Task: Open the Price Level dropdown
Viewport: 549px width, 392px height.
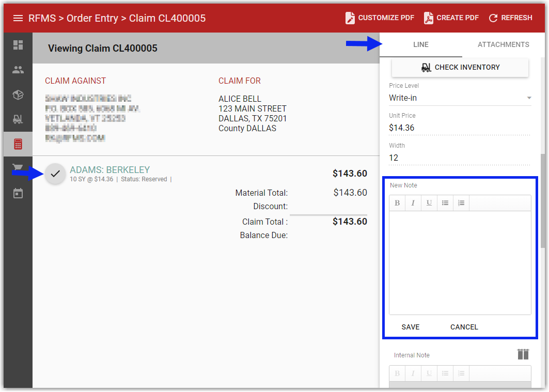Action: pos(460,98)
